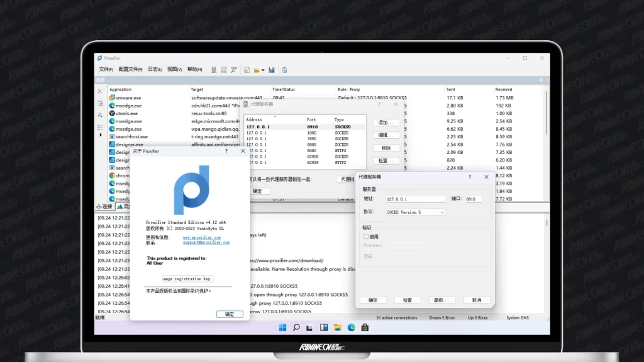
Task: Click the Name Resolution toolbar icon
Action: click(233, 70)
